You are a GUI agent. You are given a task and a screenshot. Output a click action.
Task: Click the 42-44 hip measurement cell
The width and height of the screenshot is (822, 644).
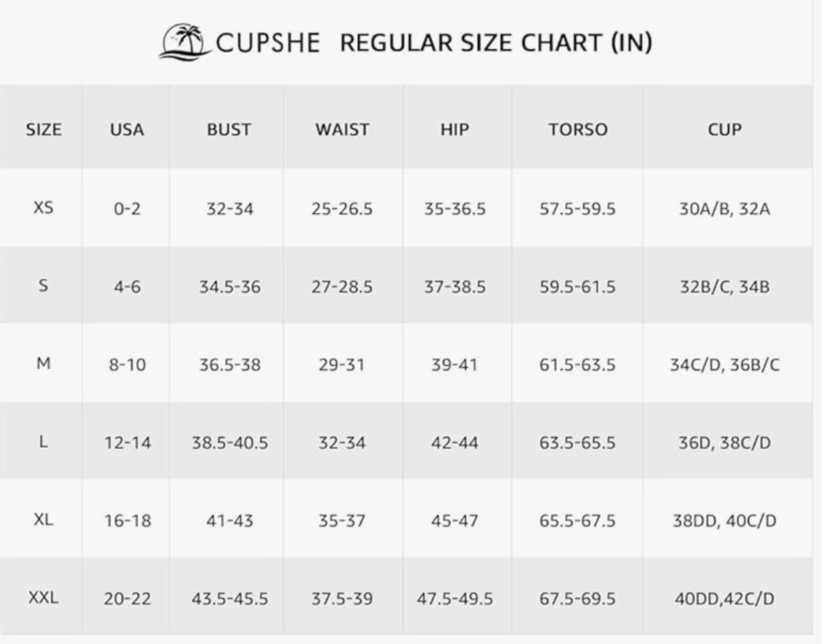(x=454, y=442)
